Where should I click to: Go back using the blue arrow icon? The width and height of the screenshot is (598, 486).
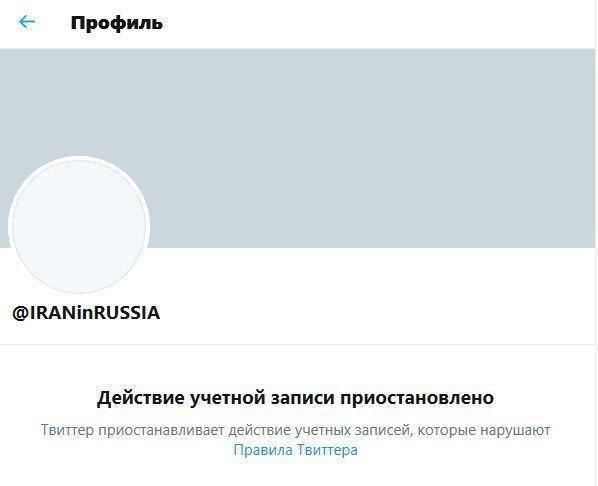coord(27,22)
